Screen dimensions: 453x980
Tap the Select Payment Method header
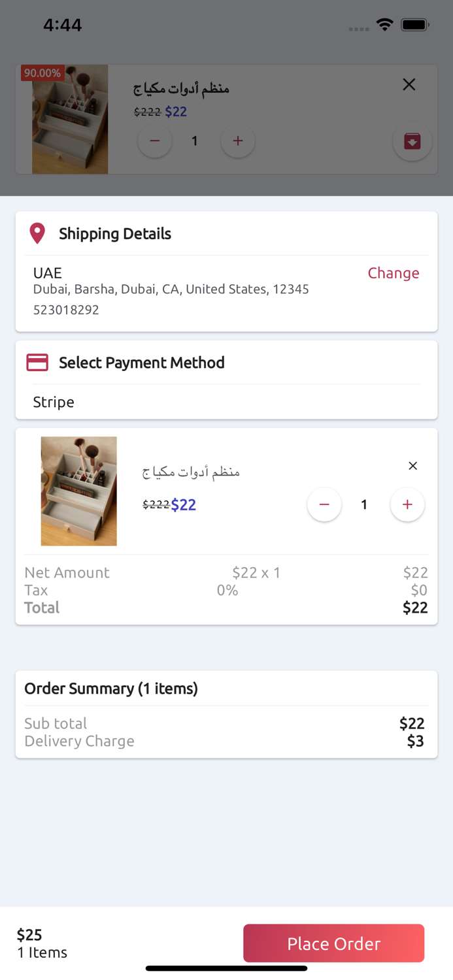pyautogui.click(x=141, y=363)
